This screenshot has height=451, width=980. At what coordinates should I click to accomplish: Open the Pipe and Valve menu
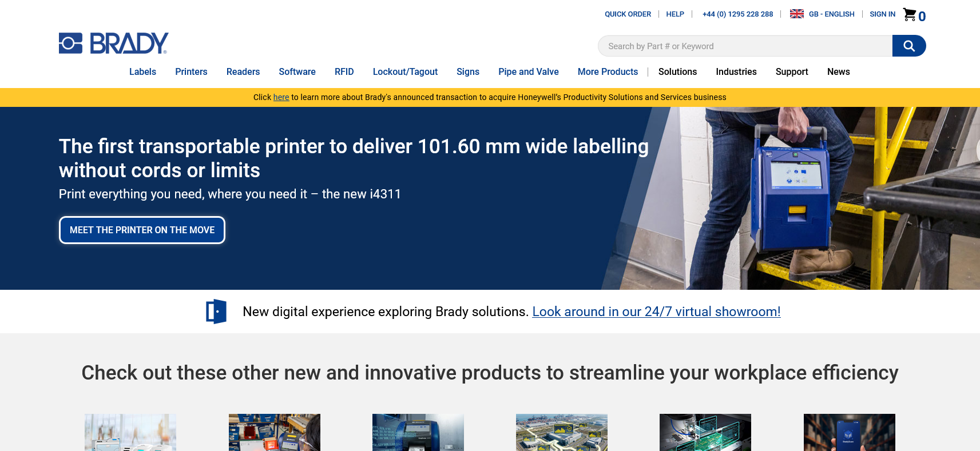click(x=529, y=71)
